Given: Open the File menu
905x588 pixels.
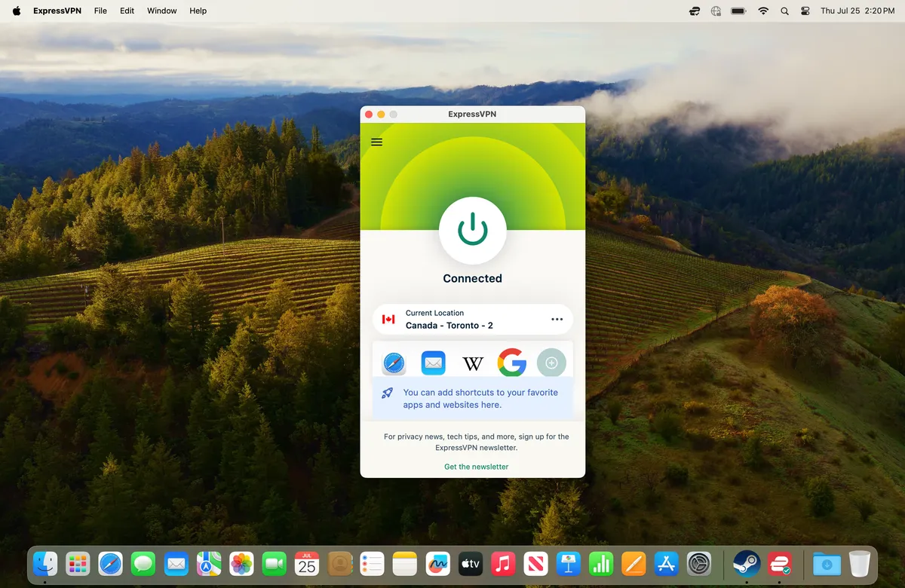Looking at the screenshot, I should 100,11.
